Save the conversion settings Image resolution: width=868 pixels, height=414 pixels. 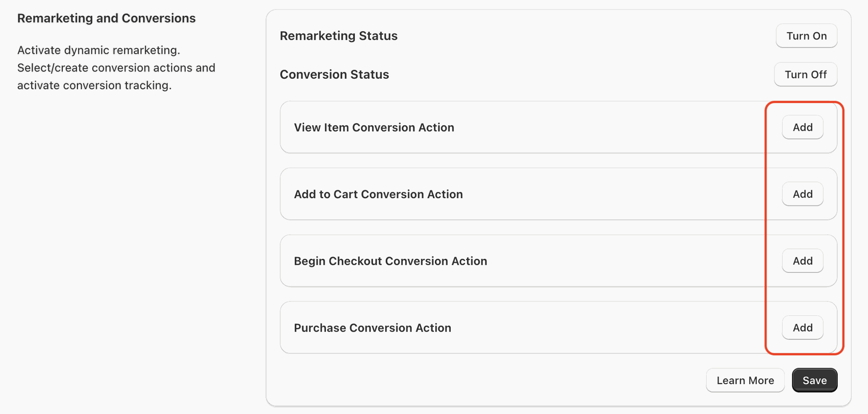click(814, 381)
